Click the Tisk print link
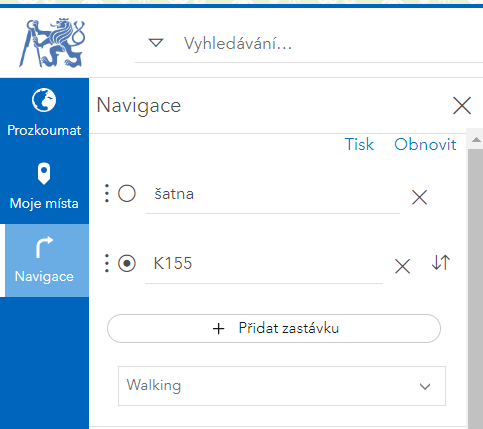Image resolution: width=483 pixels, height=429 pixels. tap(359, 144)
